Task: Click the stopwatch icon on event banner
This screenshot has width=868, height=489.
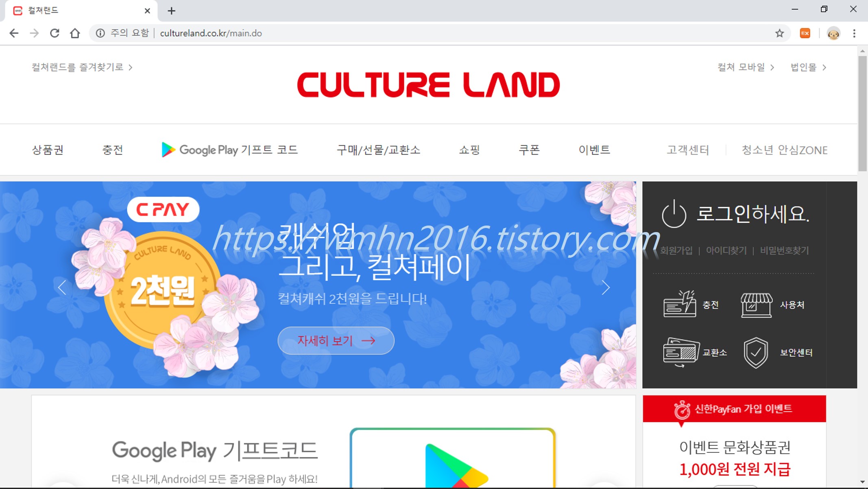Action: point(682,409)
